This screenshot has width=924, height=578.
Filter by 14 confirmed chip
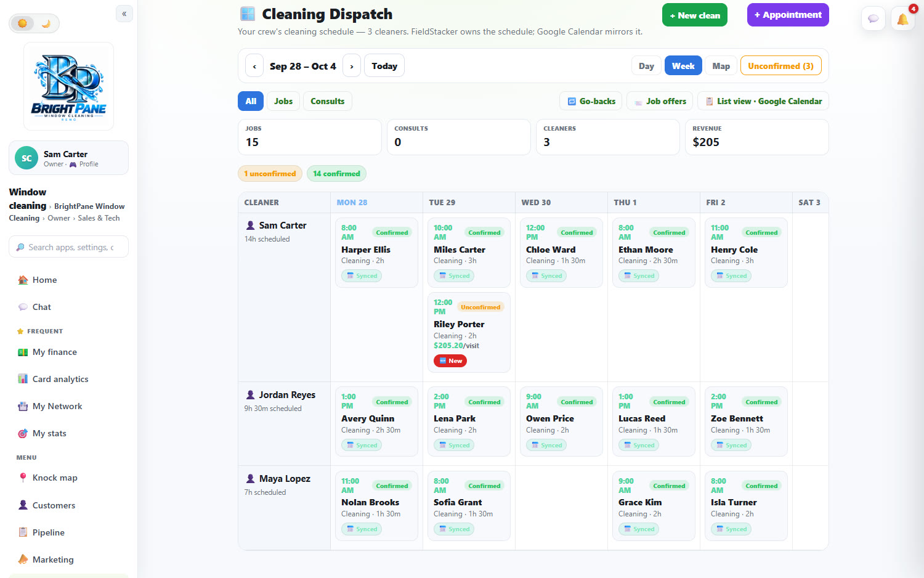click(336, 174)
